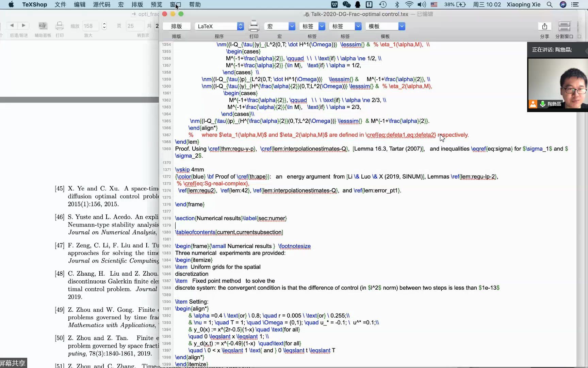Viewport: 588px width, 368px height.
Task: Go forward with the right arrow in PDF window
Action: pyautogui.click(x=23, y=26)
